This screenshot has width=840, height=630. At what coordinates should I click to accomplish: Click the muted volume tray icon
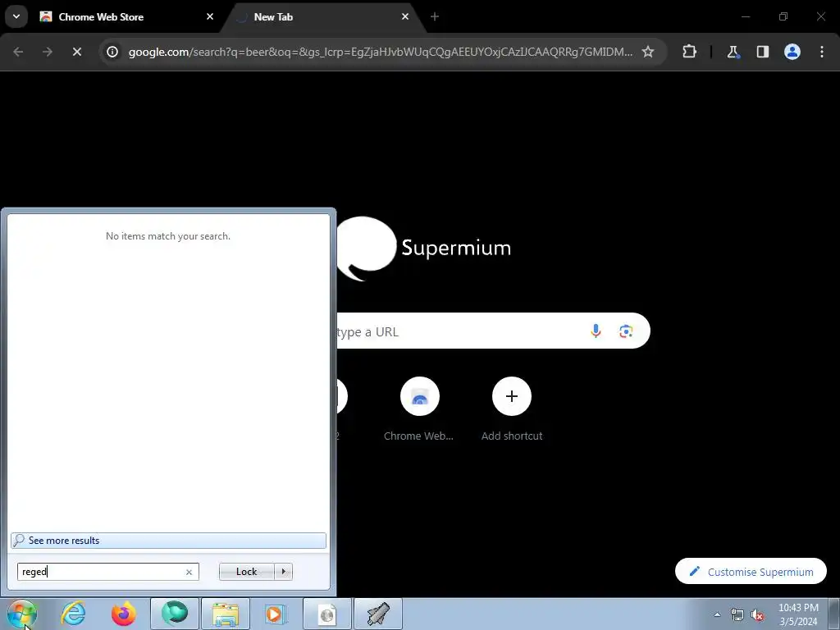(757, 615)
